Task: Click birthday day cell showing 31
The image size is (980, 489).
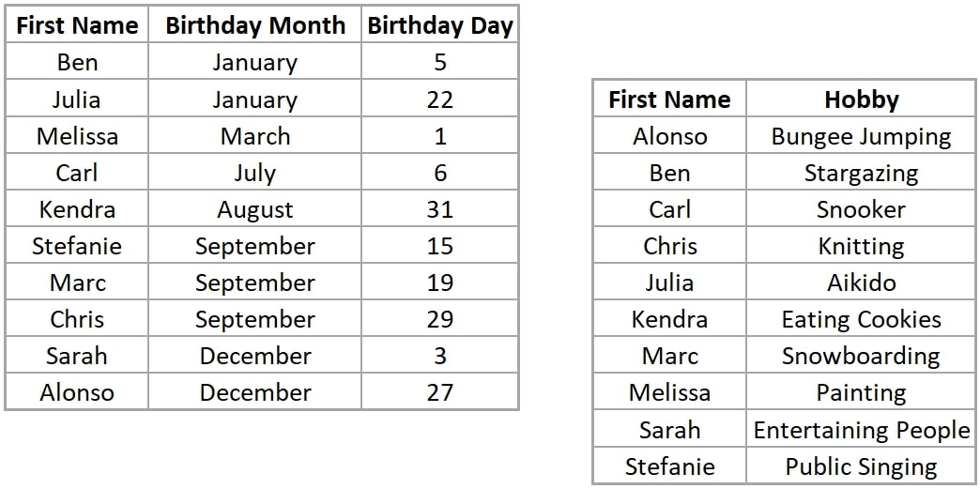Action: (x=440, y=209)
